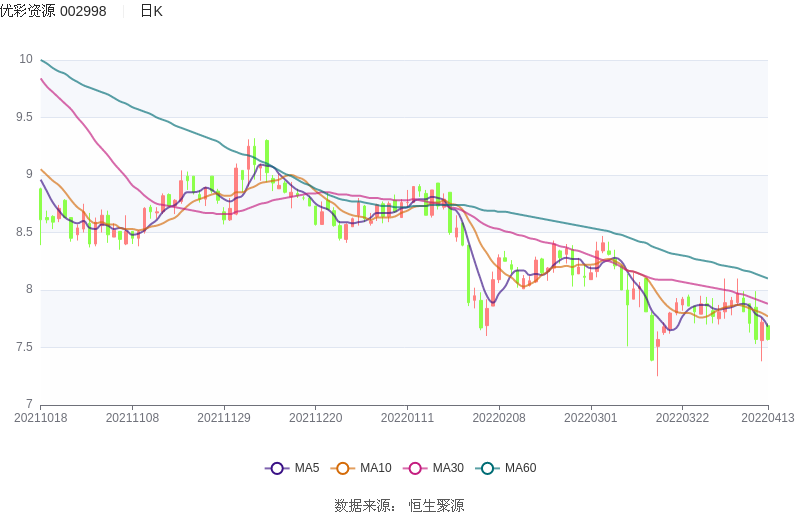Click the teal MA60 legend marker
Image resolution: width=800 pixels, height=517 pixels.
click(x=489, y=468)
